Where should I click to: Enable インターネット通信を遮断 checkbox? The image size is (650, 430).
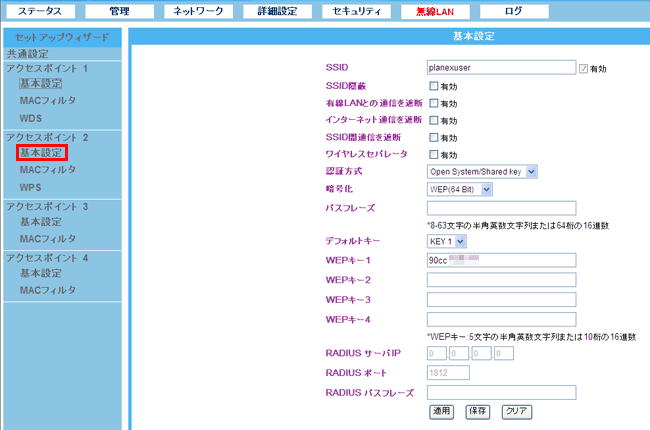pyautogui.click(x=434, y=120)
